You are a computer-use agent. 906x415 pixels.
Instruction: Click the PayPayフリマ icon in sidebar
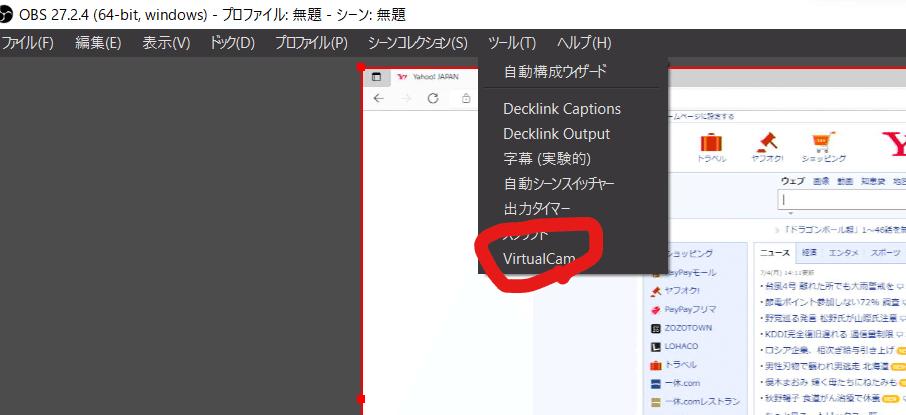pos(656,310)
